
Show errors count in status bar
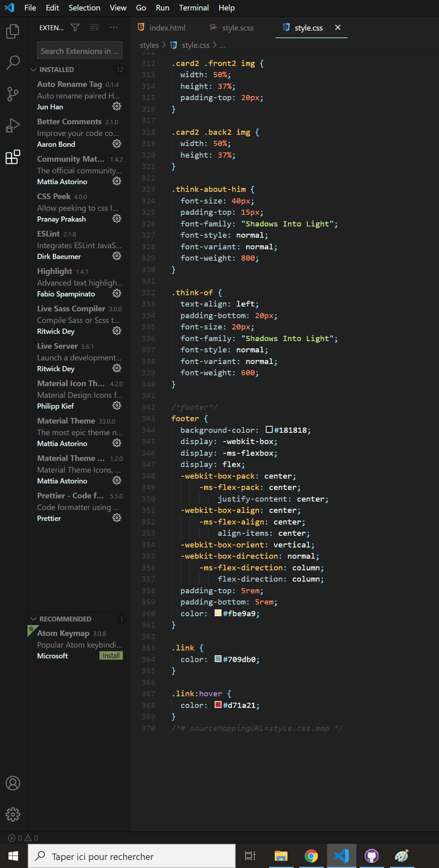click(15, 838)
